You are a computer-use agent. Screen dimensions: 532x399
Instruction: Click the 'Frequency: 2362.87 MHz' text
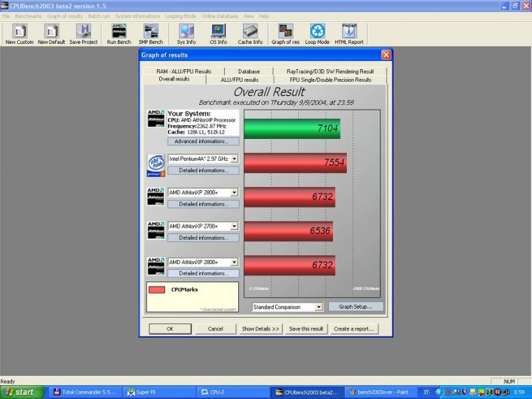197,126
